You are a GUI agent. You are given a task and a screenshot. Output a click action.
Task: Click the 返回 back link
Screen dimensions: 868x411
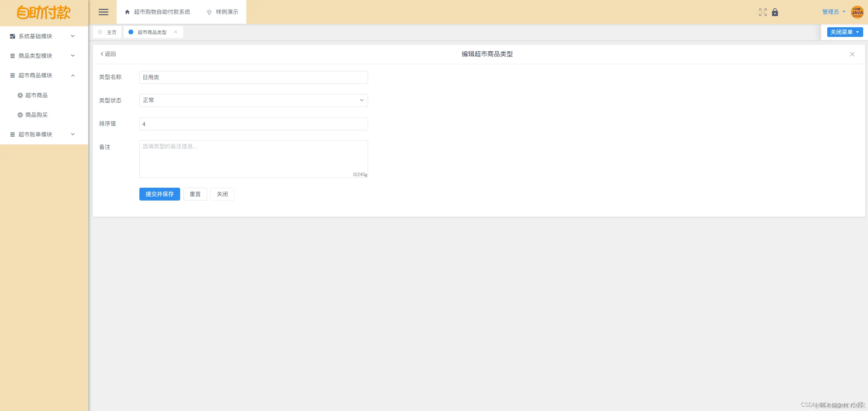108,54
